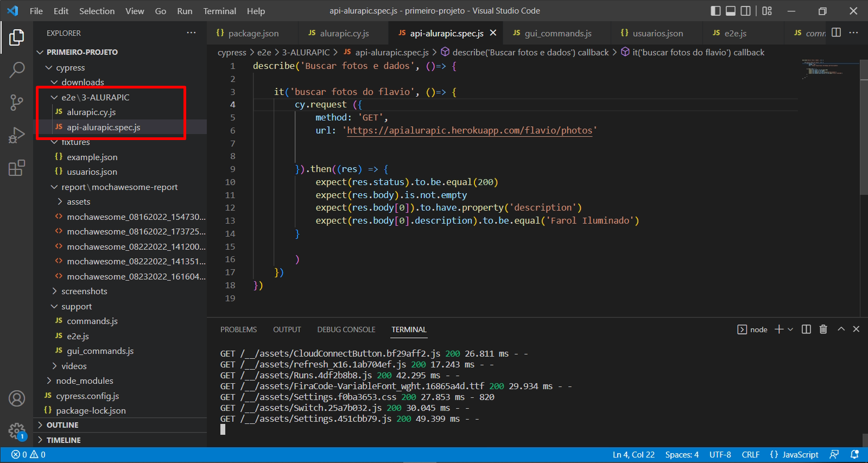This screenshot has width=868, height=463.
Task: Expand the OUTLINE section
Action: [120, 425]
